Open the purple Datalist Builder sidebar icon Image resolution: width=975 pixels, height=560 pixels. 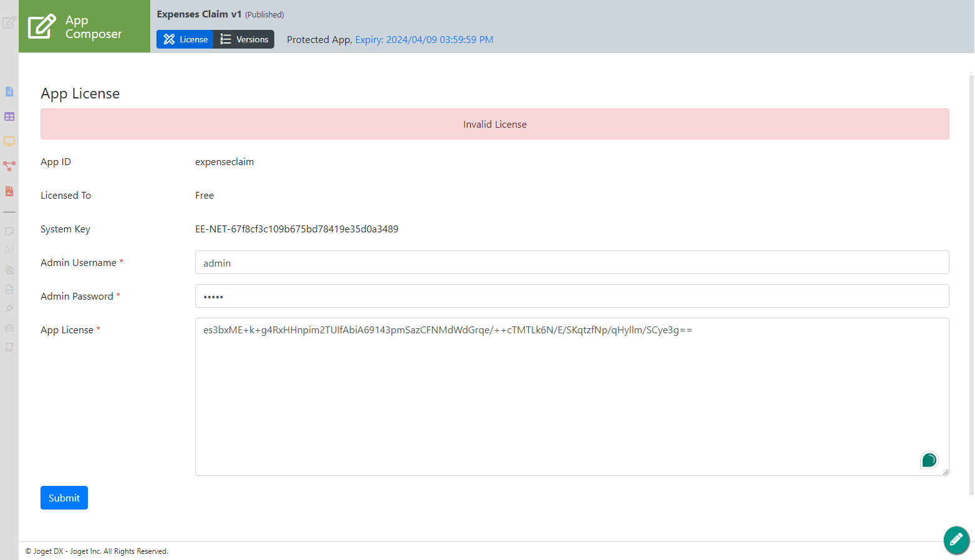tap(9, 116)
